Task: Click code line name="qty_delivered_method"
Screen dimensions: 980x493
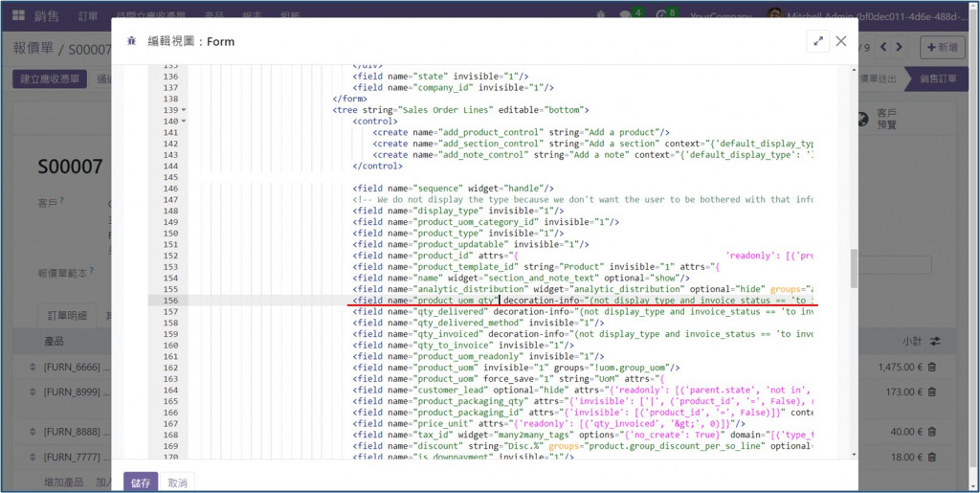Action: pyautogui.click(x=479, y=323)
